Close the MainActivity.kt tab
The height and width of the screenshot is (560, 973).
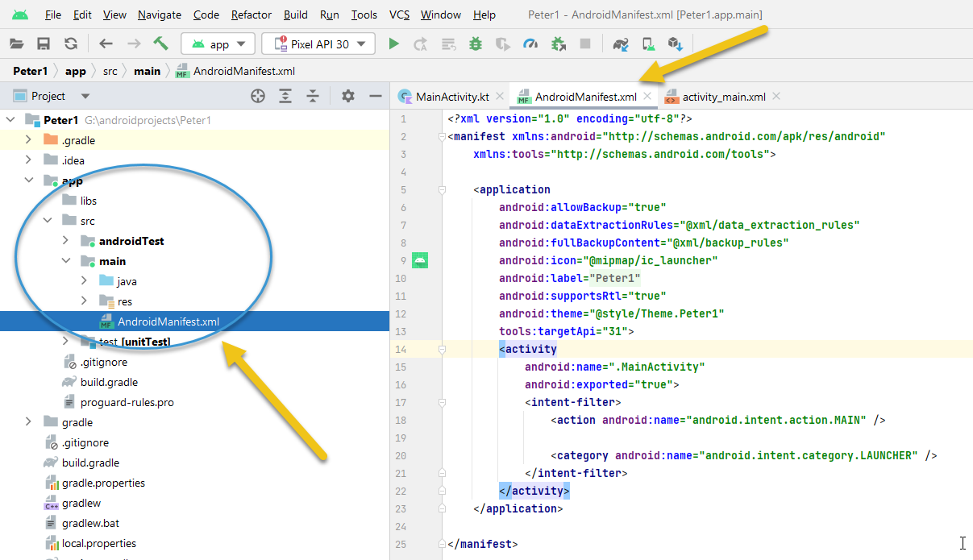(x=500, y=96)
